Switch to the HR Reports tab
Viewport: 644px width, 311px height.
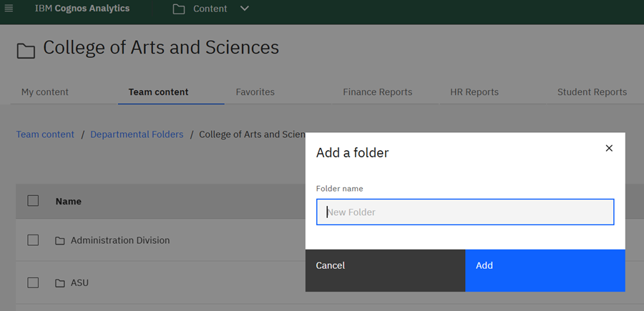point(474,92)
